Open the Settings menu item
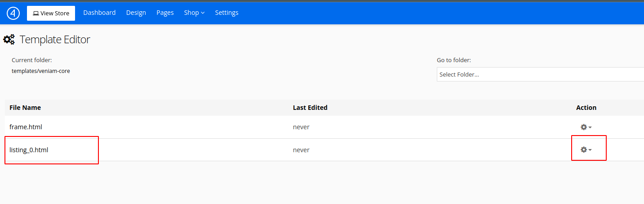The image size is (644, 204). point(227,13)
